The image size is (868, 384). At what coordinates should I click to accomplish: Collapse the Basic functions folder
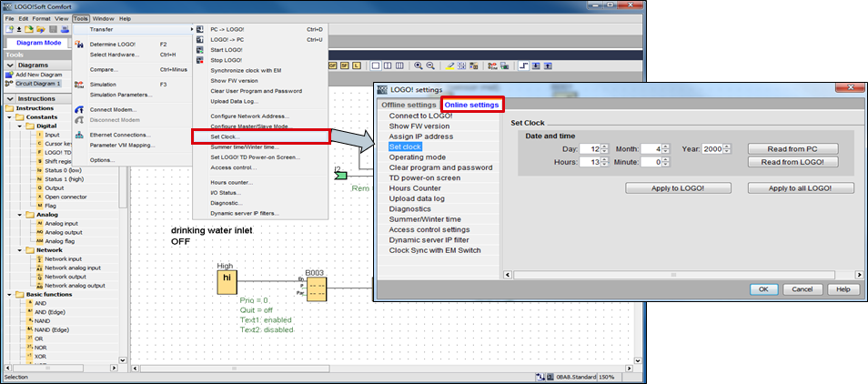[x=10, y=294]
